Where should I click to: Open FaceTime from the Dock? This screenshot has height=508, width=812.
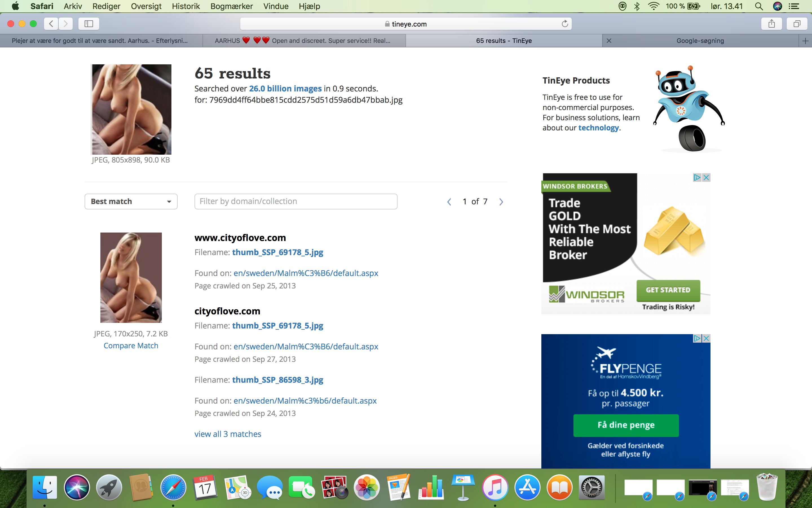coord(302,487)
